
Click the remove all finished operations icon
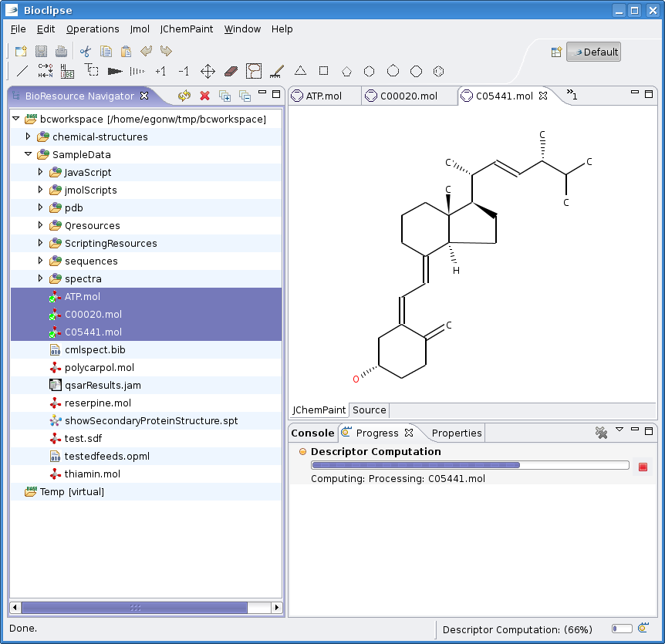pos(601,433)
